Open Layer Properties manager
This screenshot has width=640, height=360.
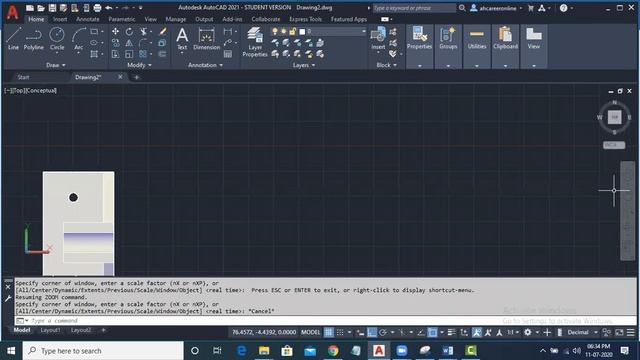pyautogui.click(x=255, y=42)
